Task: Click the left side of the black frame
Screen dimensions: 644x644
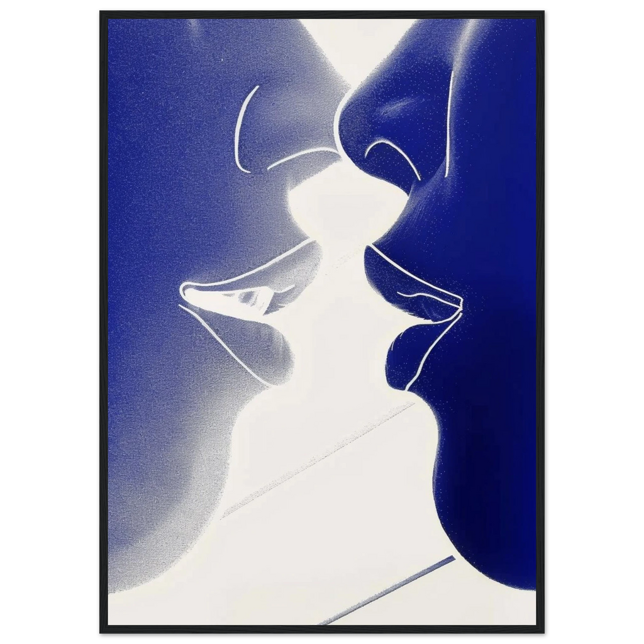Action: click(101, 322)
